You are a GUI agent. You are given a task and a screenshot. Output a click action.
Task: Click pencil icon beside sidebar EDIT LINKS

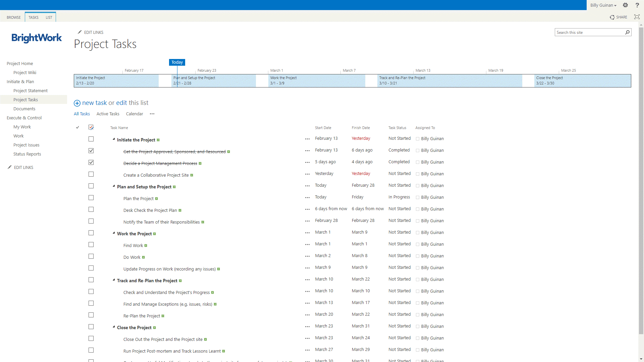pyautogui.click(x=9, y=167)
